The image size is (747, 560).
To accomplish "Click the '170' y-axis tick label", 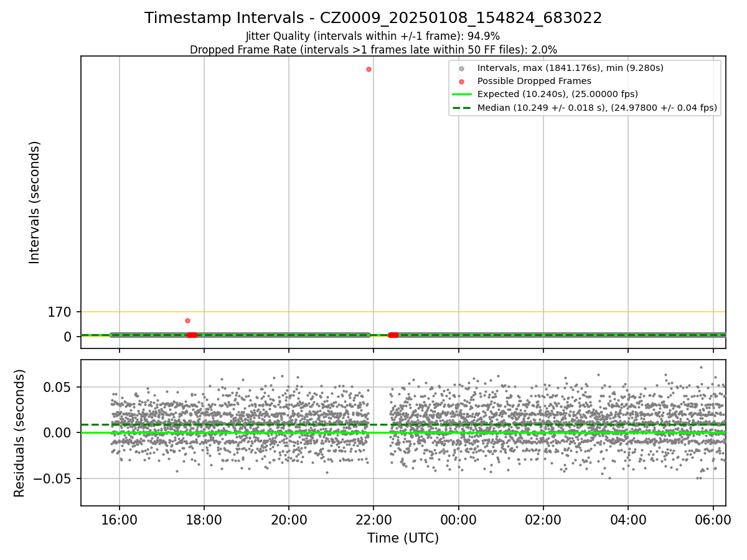I will (x=60, y=312).
